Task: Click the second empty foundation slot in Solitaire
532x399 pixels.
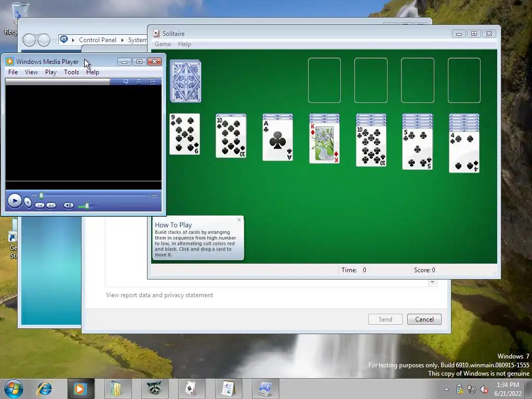Action: (371, 81)
